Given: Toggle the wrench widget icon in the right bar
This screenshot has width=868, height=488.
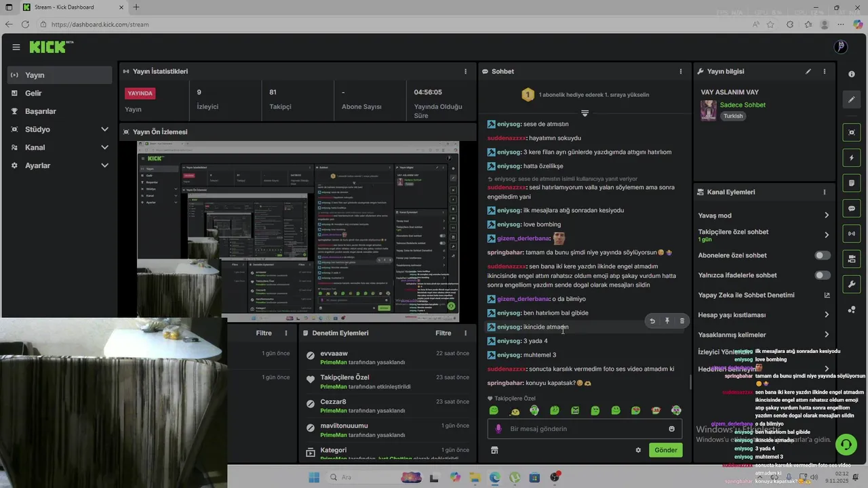Looking at the screenshot, I should pos(852,284).
